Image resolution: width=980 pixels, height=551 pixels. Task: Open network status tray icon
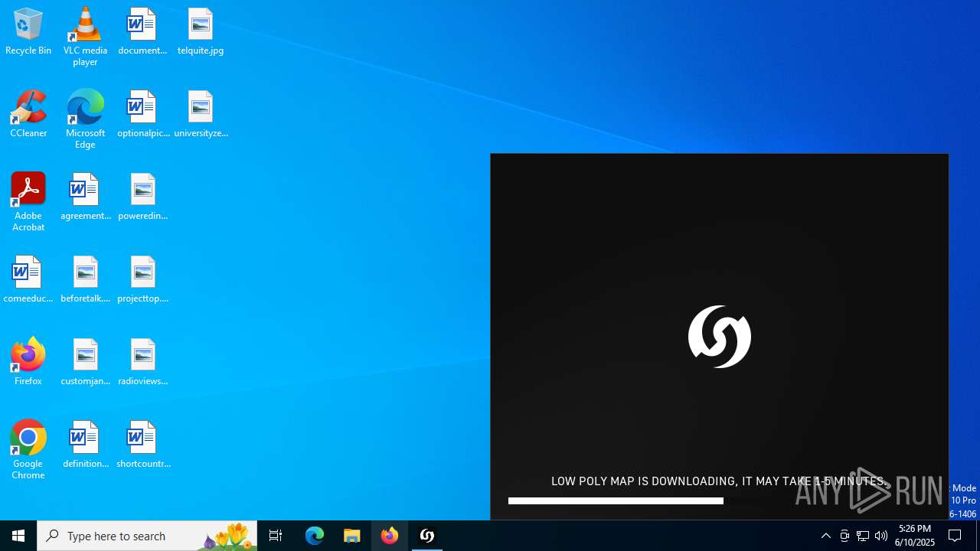863,536
